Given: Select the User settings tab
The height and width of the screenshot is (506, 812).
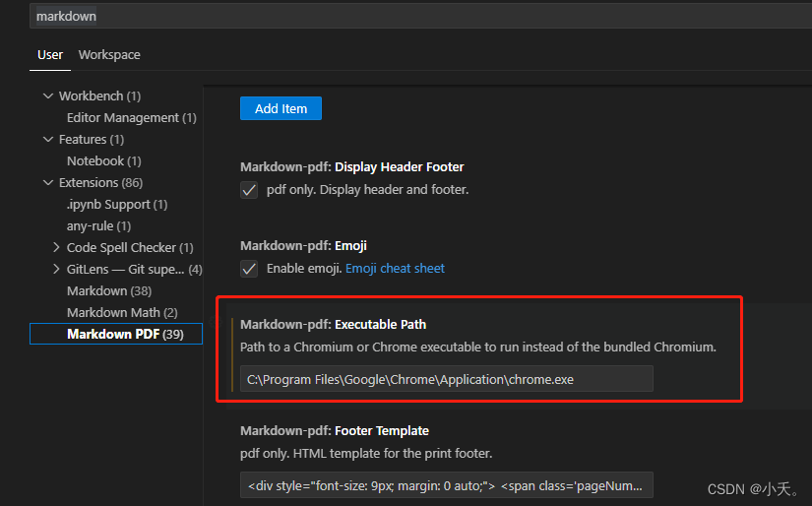Looking at the screenshot, I should (50, 55).
